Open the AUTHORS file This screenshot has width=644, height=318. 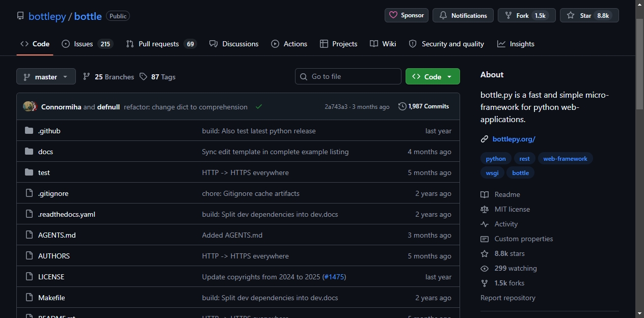point(54,256)
